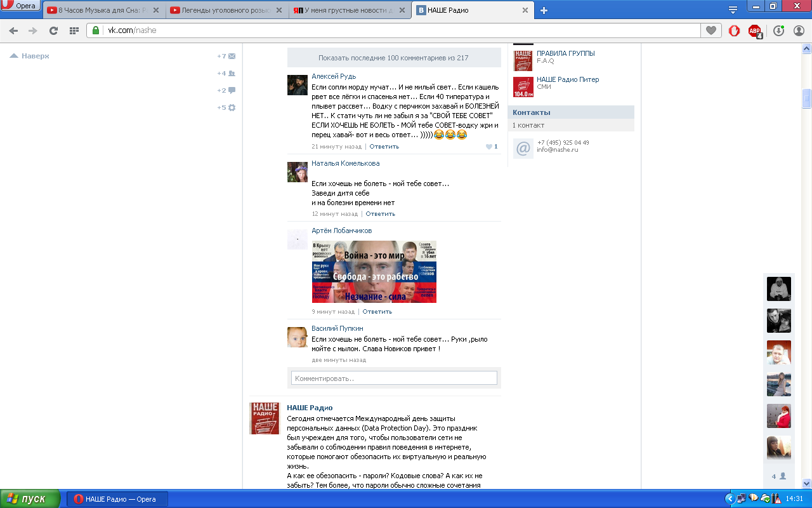Viewport: 812px width, 508px height.
Task: Open Speed Dial grid icon
Action: [74, 30]
